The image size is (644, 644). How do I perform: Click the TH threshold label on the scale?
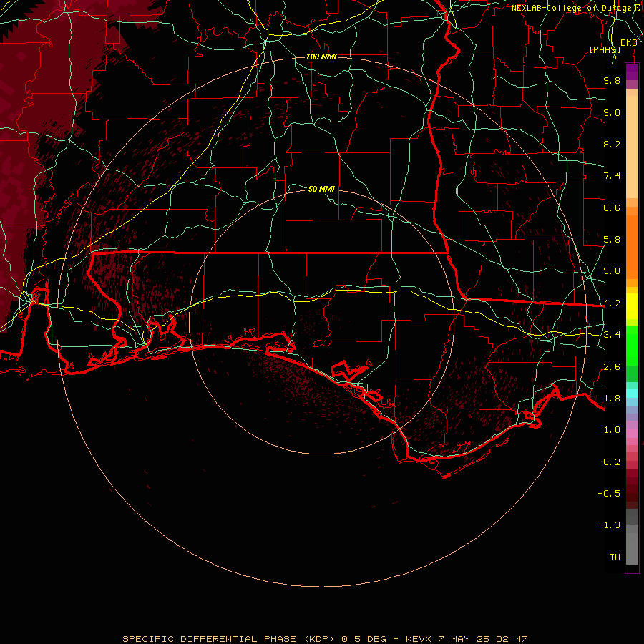point(615,557)
